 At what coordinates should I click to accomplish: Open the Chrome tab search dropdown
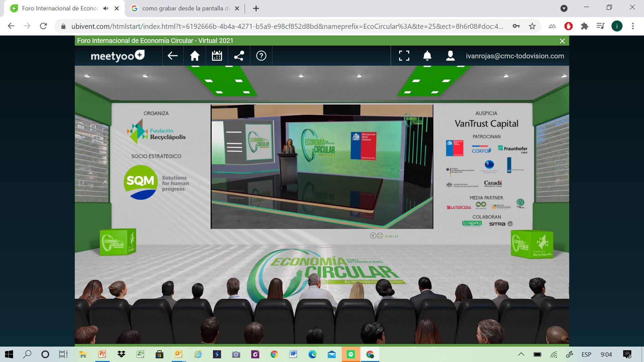(564, 8)
